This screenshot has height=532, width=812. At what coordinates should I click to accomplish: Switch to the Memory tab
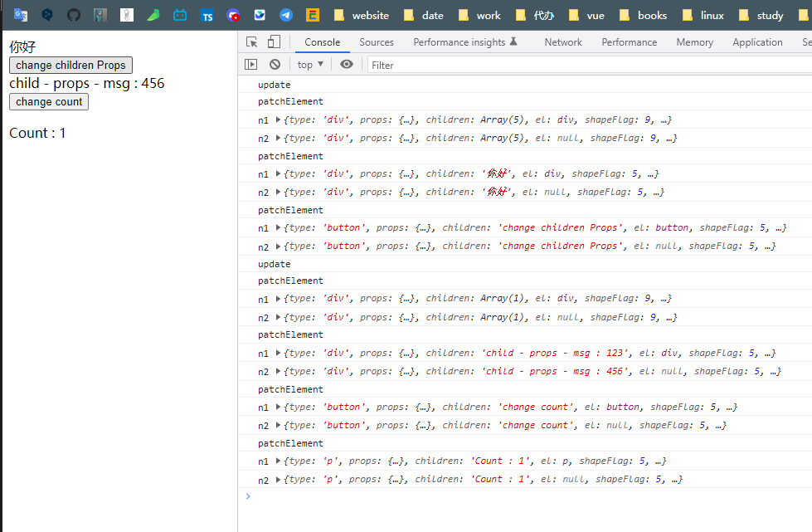[x=694, y=42]
